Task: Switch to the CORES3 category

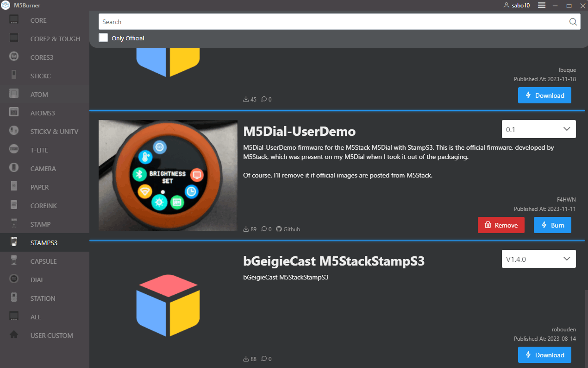Action: pos(44,57)
